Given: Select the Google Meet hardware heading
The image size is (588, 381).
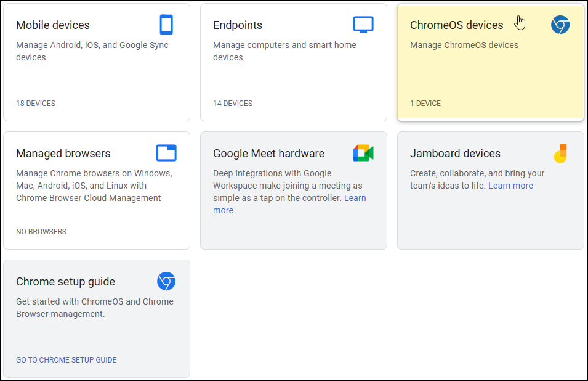Looking at the screenshot, I should [x=268, y=153].
